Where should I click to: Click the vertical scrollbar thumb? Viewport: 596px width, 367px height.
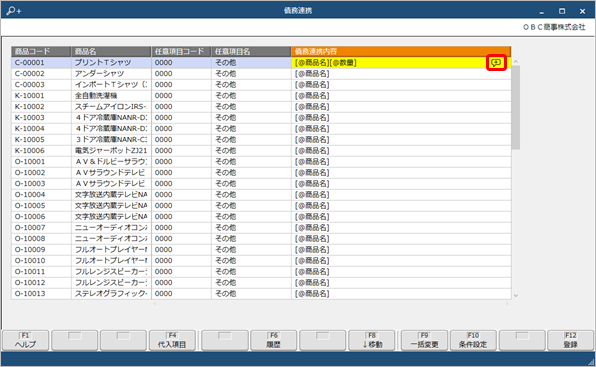[516, 108]
